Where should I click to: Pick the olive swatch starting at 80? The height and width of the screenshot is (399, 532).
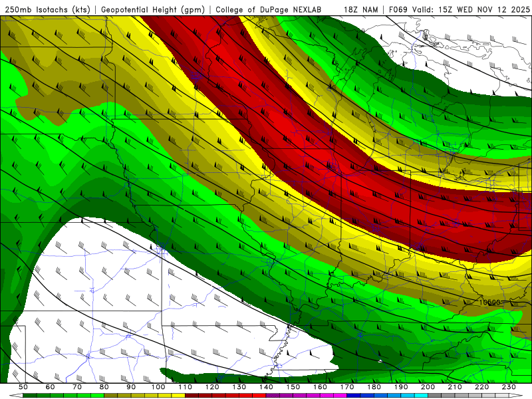point(111,395)
